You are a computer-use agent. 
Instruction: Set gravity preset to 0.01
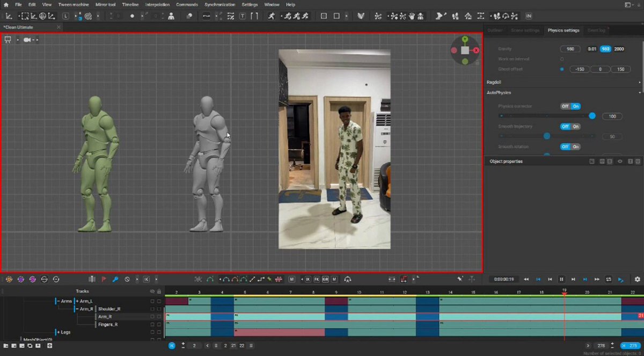point(592,49)
